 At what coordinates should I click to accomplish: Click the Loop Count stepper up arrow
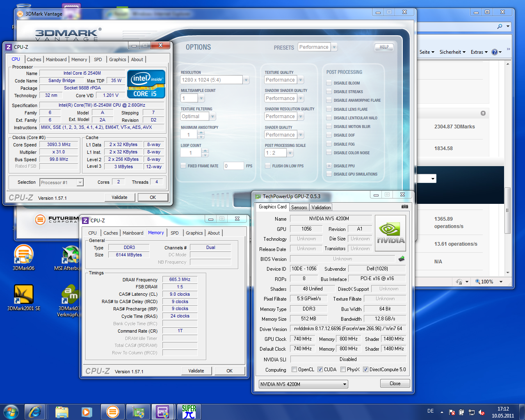[x=205, y=151]
